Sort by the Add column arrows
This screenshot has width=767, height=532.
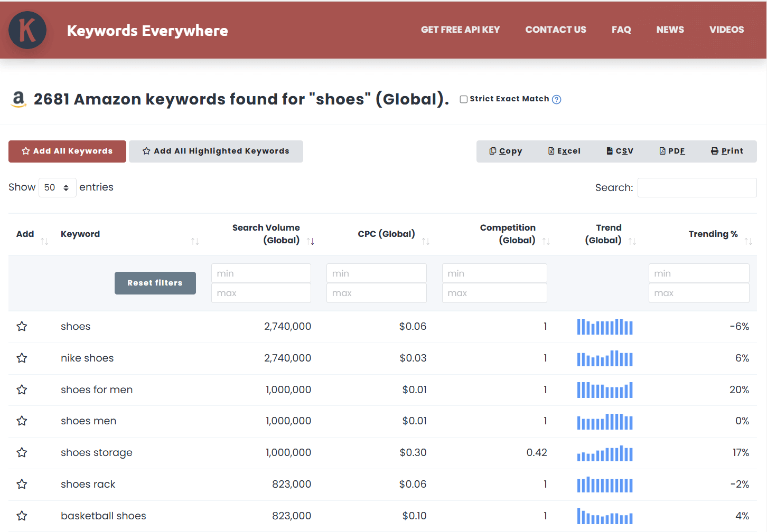click(44, 241)
